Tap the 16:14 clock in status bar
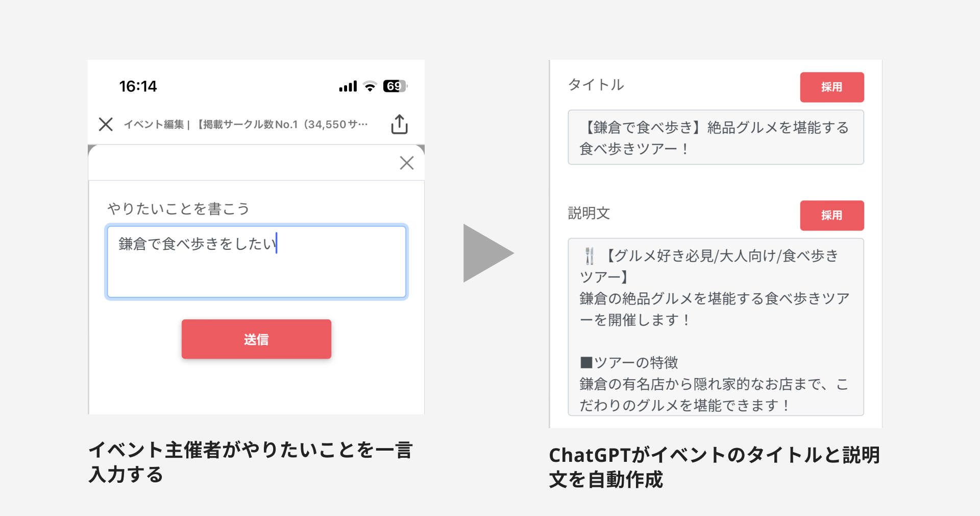The height and width of the screenshot is (516, 980). coord(138,86)
